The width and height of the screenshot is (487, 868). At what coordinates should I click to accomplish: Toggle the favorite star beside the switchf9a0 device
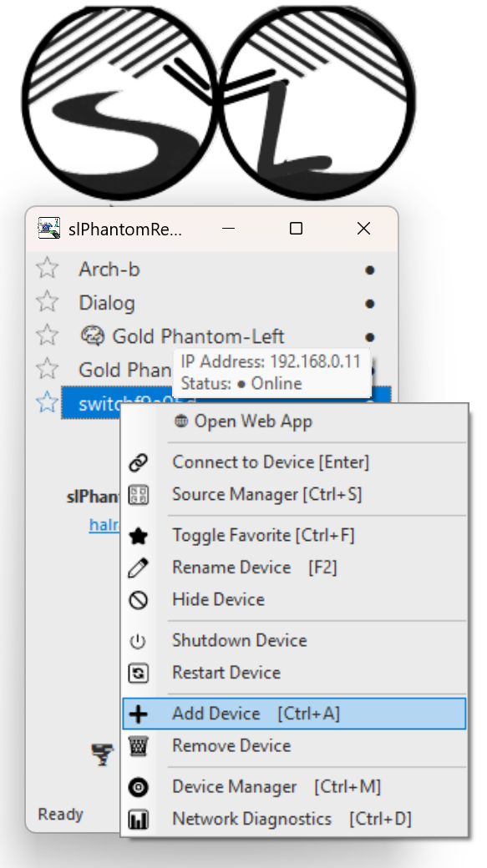pyautogui.click(x=46, y=402)
